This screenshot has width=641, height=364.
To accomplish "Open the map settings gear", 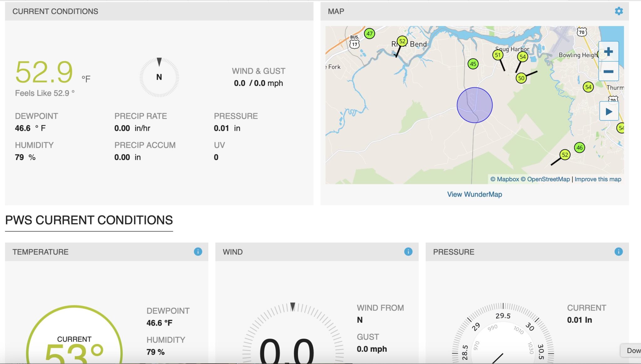I will [x=618, y=11].
